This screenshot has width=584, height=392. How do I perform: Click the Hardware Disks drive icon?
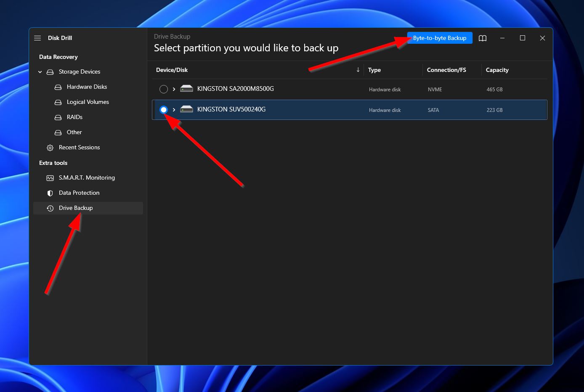[58, 87]
